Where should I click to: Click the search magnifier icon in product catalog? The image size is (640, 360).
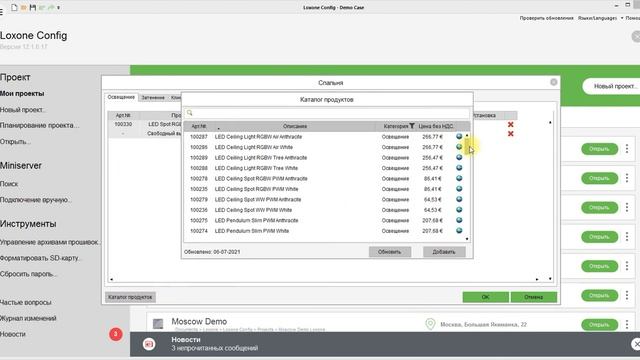189,113
